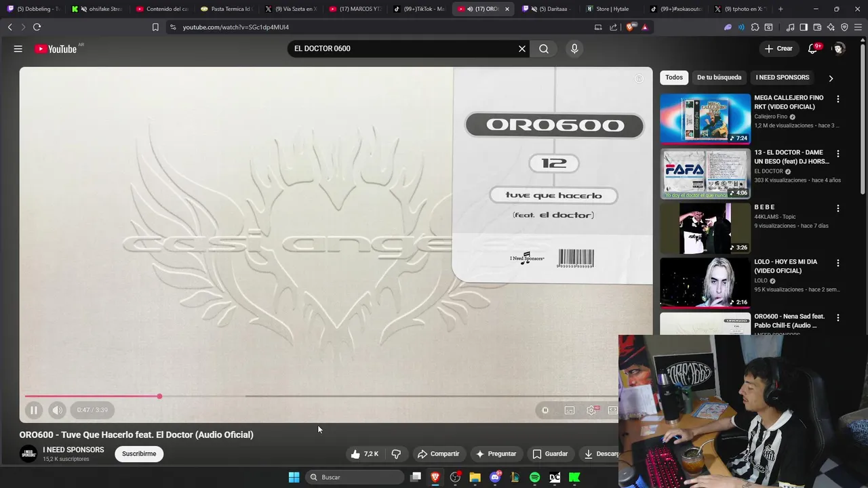Screen dimensions: 868x488
Task: Open Brave Leo AI sparkle icon
Action: pos(831,27)
